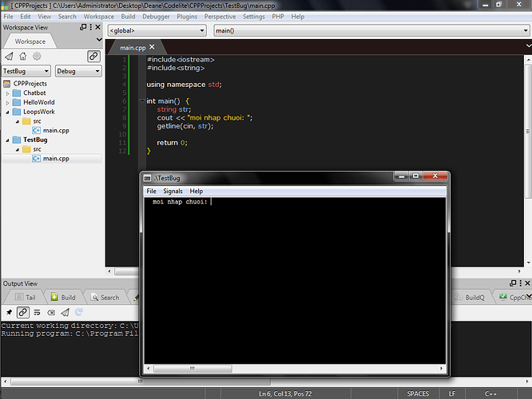Viewport: 532px width, 399px height.
Task: Click the home icon in Workspace toolbar
Action: 22,57
